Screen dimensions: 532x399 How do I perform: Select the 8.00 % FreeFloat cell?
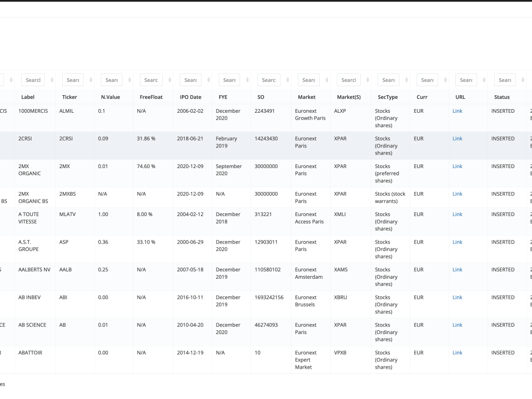[153, 221]
